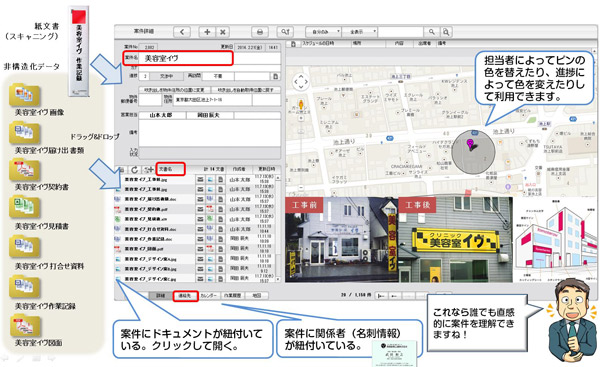This screenshot has width=600, height=367.
Task: Sort documents by 作成者 column header
Action: 240,169
